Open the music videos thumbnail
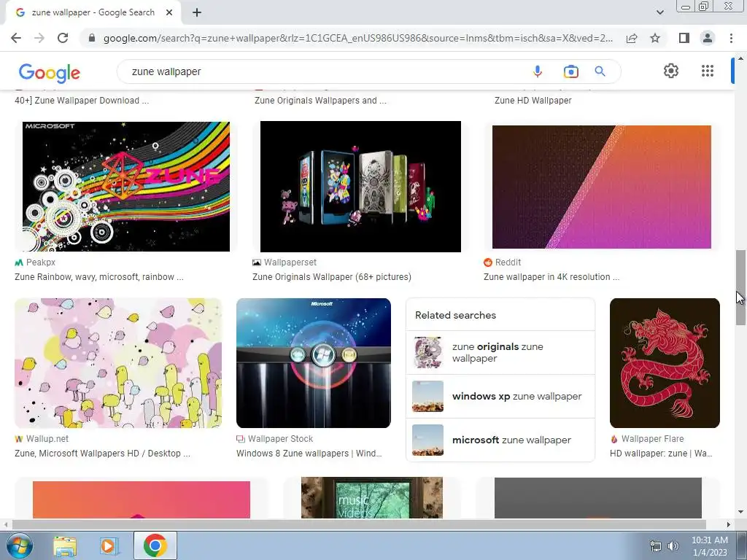Viewport: 747px width, 560px height. point(371,497)
